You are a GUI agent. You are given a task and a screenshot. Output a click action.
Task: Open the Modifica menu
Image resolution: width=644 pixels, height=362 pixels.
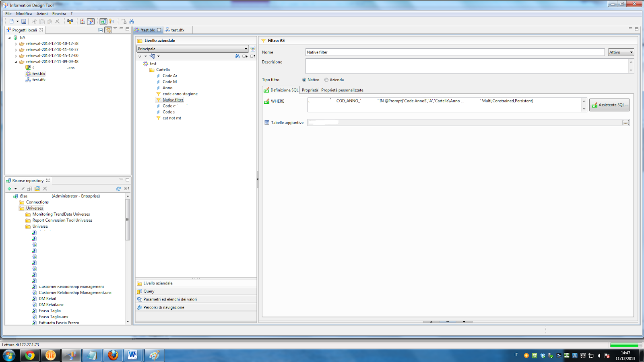tap(24, 13)
